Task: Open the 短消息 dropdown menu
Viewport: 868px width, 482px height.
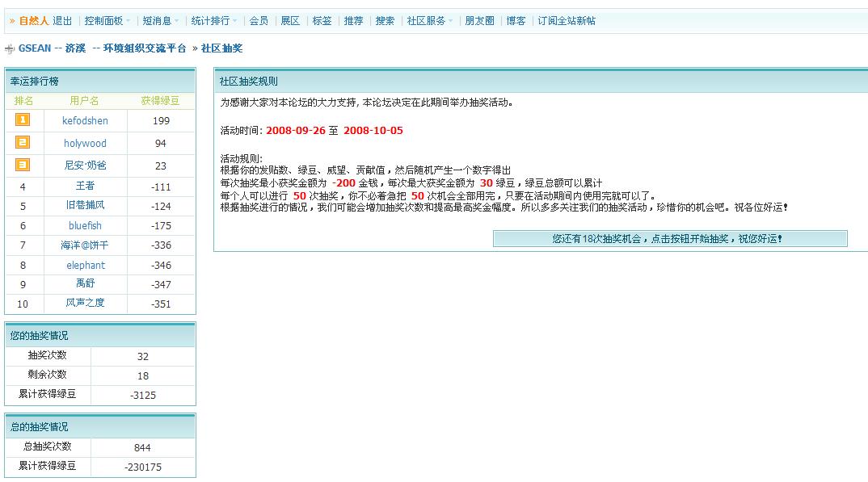Action: tap(161, 21)
